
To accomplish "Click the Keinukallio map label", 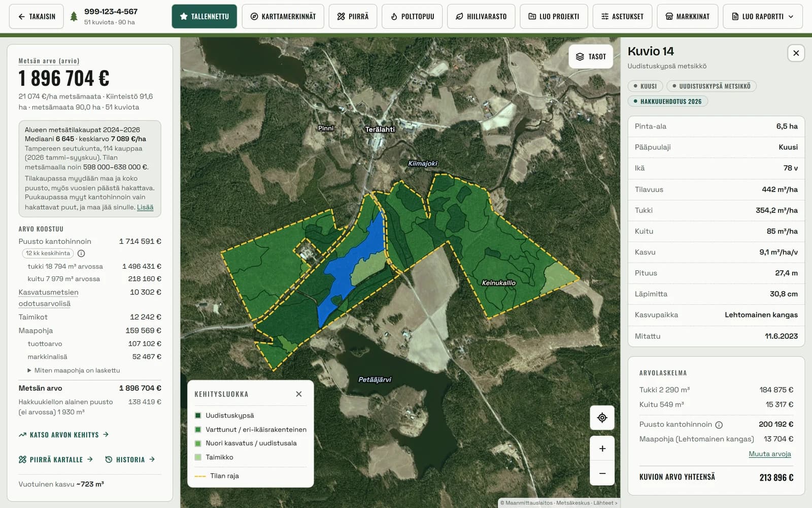I will [x=498, y=283].
